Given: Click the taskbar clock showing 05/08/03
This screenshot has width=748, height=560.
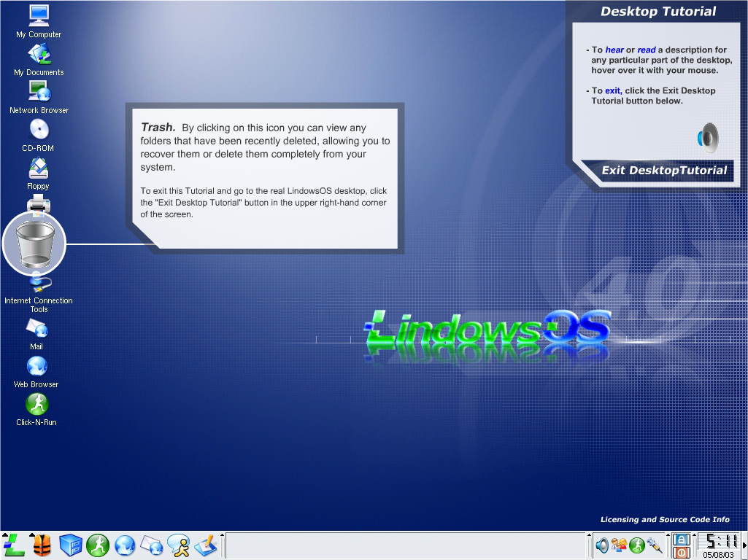Looking at the screenshot, I should [x=718, y=546].
